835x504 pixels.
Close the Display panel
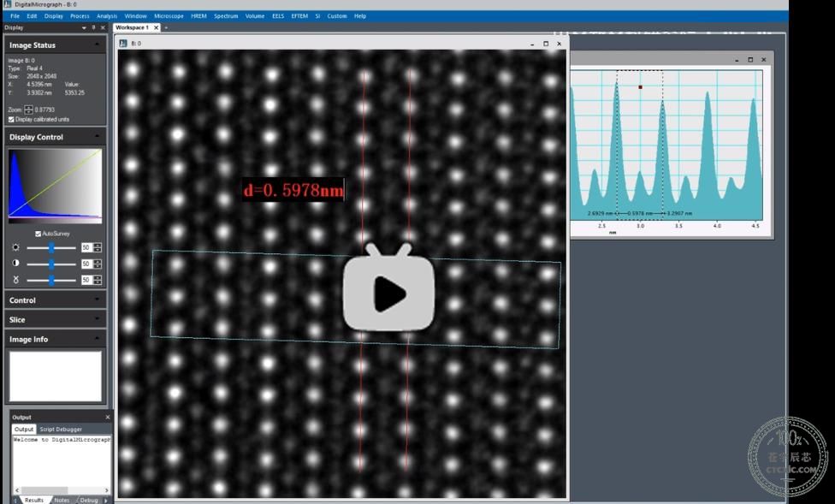point(103,27)
